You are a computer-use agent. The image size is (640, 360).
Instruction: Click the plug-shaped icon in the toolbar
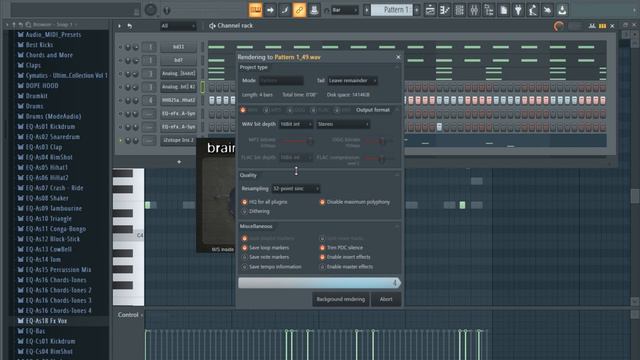(x=518, y=10)
